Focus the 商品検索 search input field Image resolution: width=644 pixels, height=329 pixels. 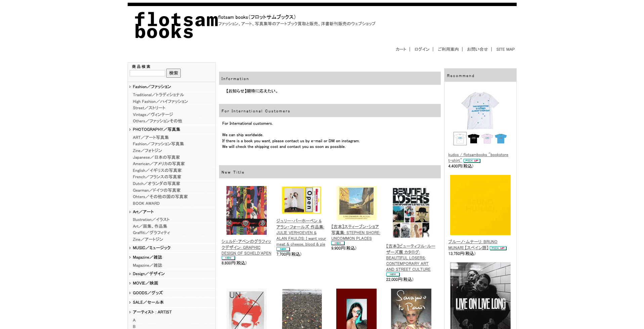coord(147,73)
